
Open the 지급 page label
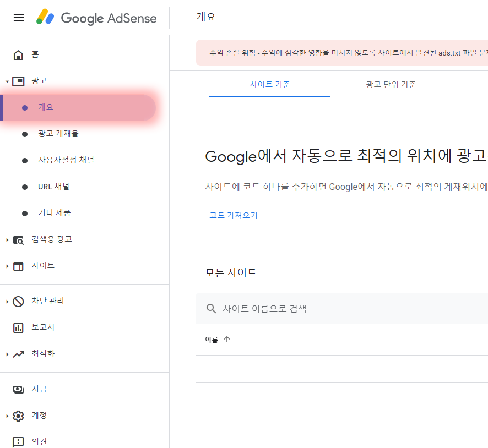point(39,389)
